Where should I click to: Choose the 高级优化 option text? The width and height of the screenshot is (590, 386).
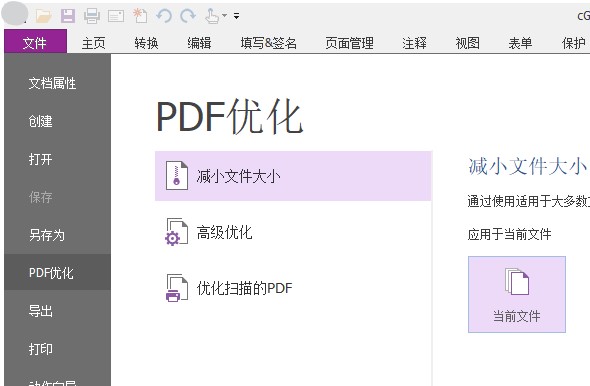coord(224,232)
